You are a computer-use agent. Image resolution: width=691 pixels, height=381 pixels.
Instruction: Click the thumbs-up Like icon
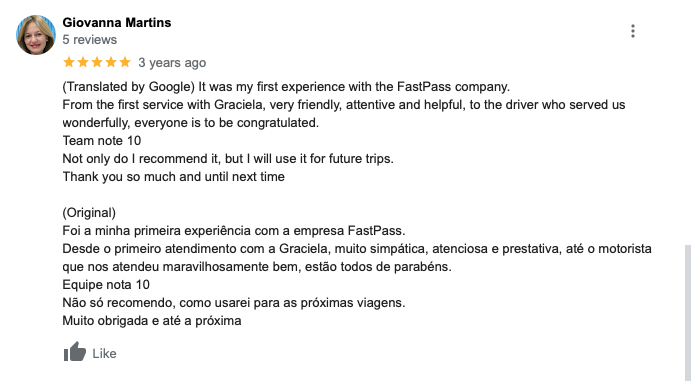coord(75,352)
